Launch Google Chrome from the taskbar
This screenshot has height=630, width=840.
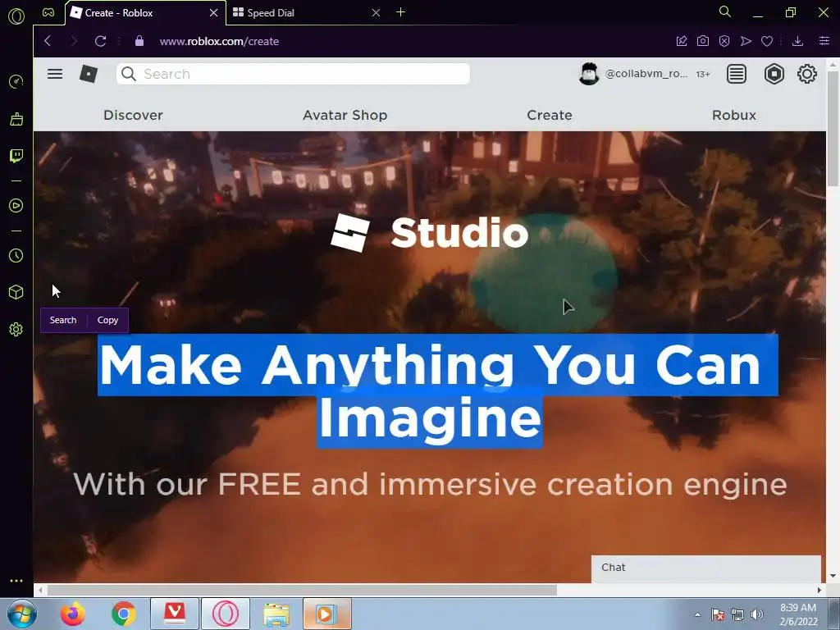(x=123, y=614)
